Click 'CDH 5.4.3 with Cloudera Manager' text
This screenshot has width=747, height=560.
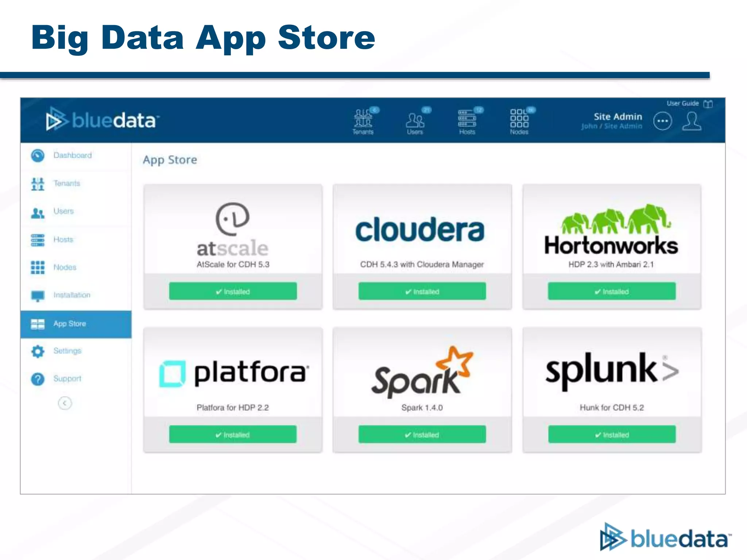(422, 264)
